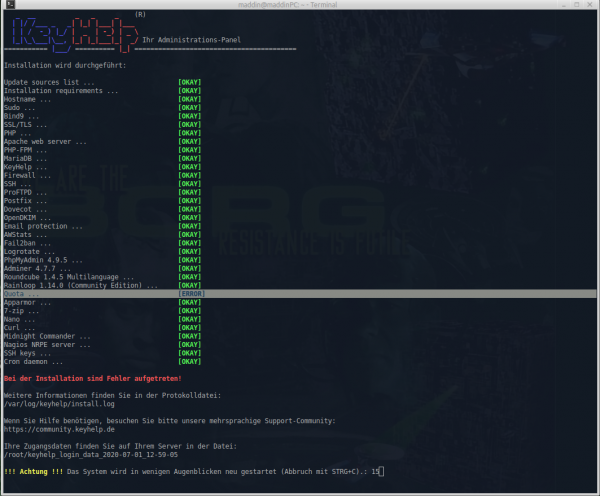Click the yellow '!!! Achtung !!!' warning
This screenshot has width=600, height=496.
pyautogui.click(x=33, y=471)
